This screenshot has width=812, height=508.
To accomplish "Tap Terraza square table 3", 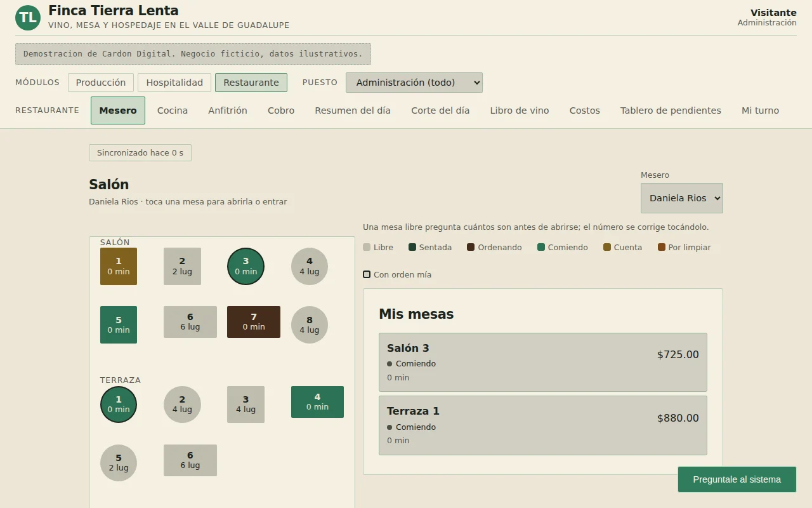I will (246, 404).
